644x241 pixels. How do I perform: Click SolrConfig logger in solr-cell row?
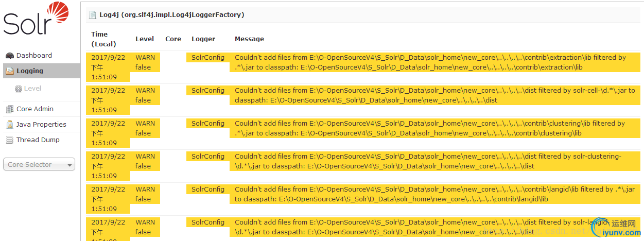click(x=208, y=91)
